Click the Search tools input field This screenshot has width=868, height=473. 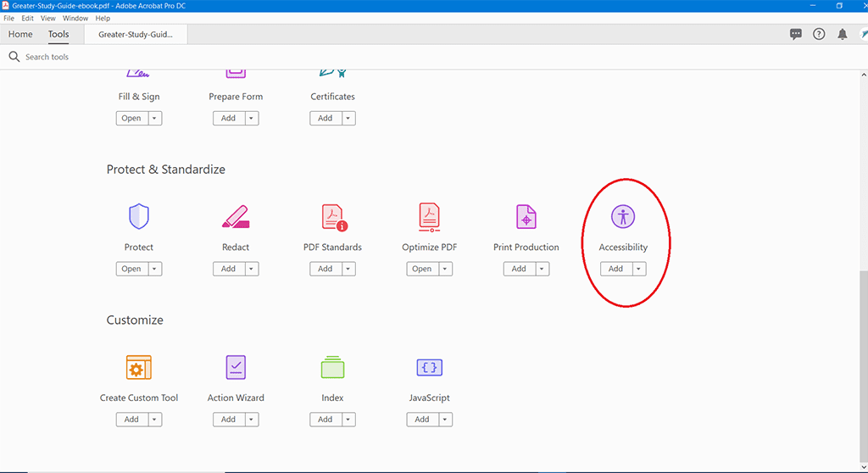[x=170, y=57]
